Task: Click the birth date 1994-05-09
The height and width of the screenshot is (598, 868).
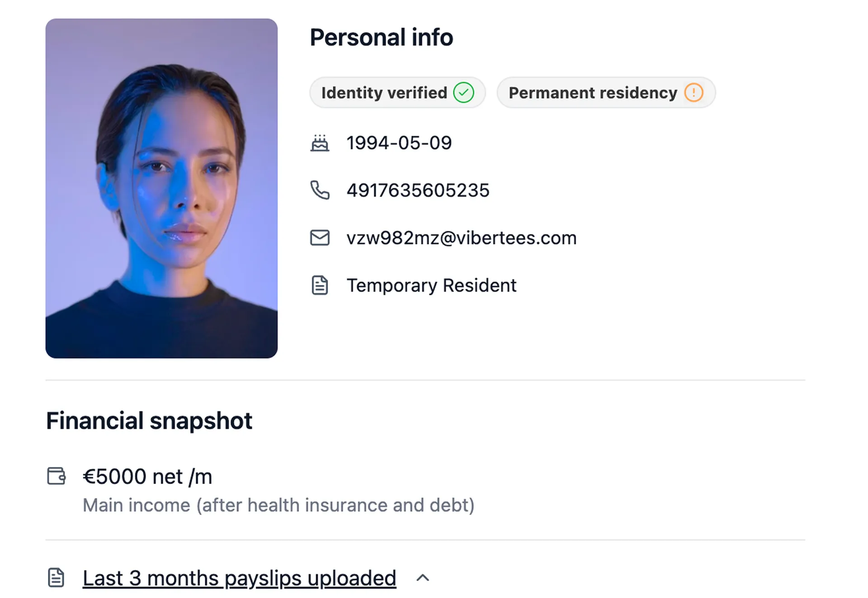Action: (x=399, y=143)
